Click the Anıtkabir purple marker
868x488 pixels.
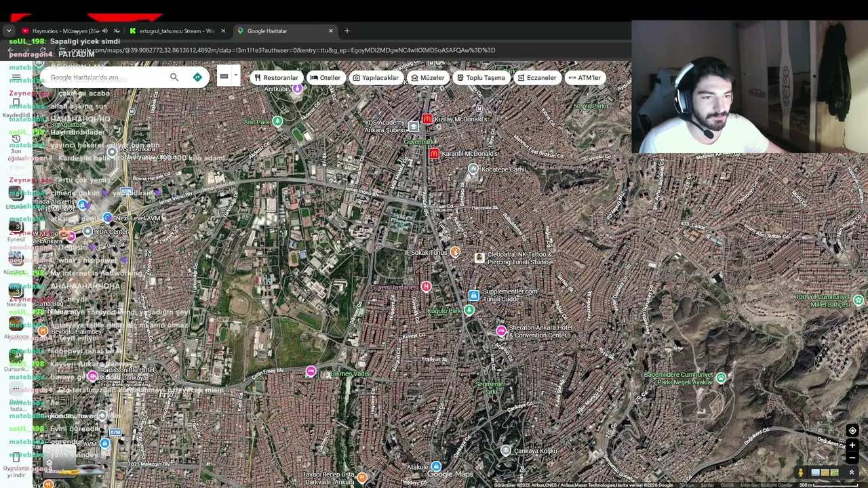tap(297, 89)
